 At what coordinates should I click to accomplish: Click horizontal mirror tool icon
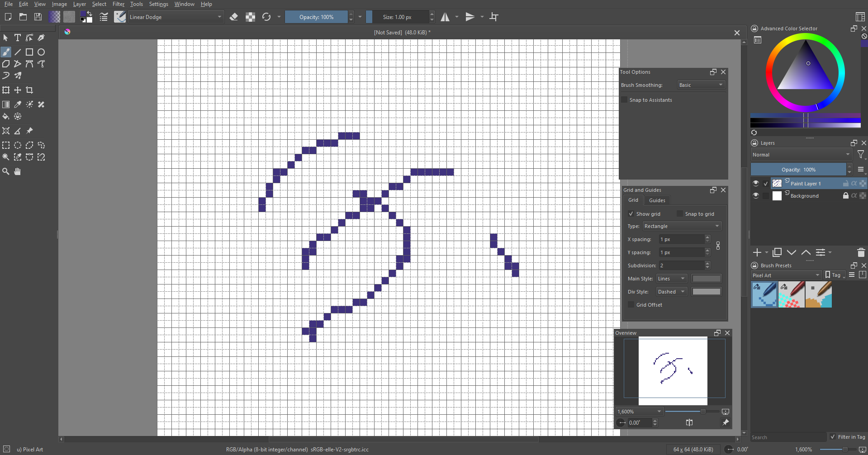[x=445, y=17]
